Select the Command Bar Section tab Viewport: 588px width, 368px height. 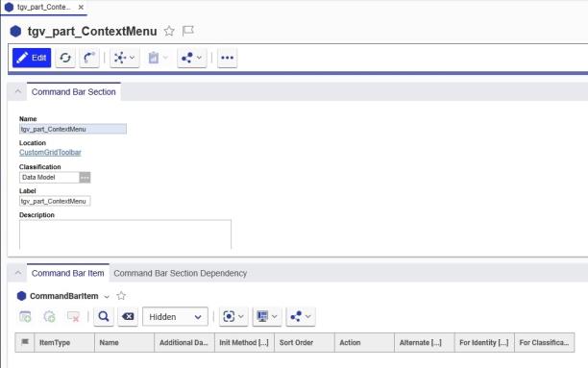(73, 92)
